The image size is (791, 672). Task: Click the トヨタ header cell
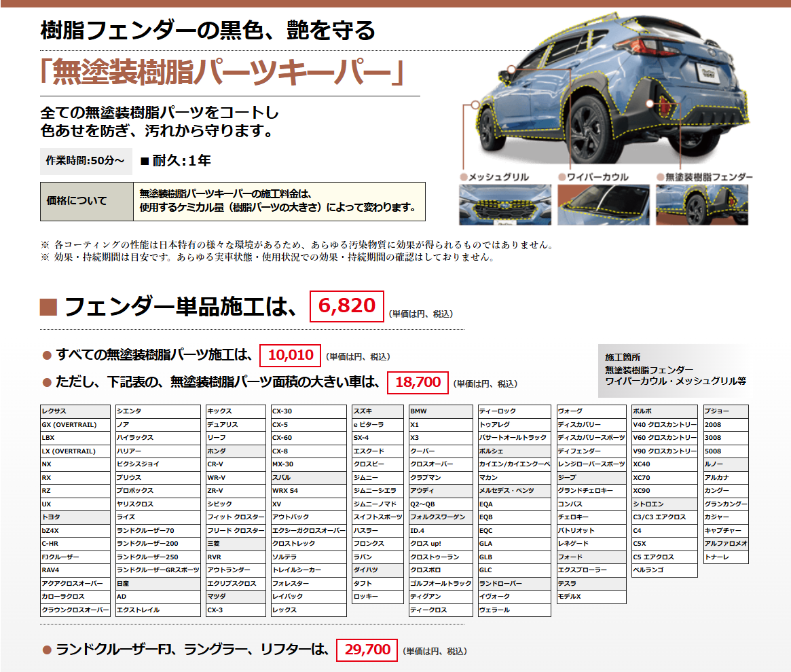(75, 517)
